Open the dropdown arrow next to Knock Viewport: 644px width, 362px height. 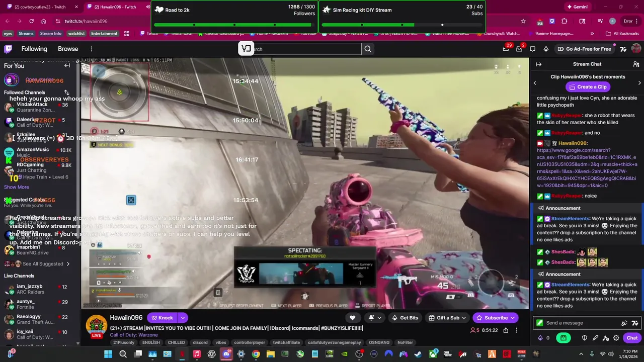click(183, 318)
